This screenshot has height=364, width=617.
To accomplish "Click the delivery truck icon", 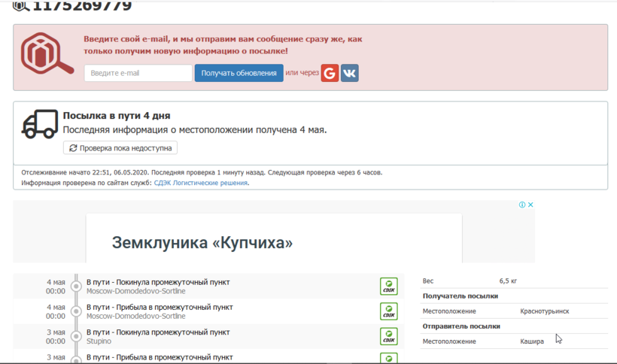I will tap(40, 124).
